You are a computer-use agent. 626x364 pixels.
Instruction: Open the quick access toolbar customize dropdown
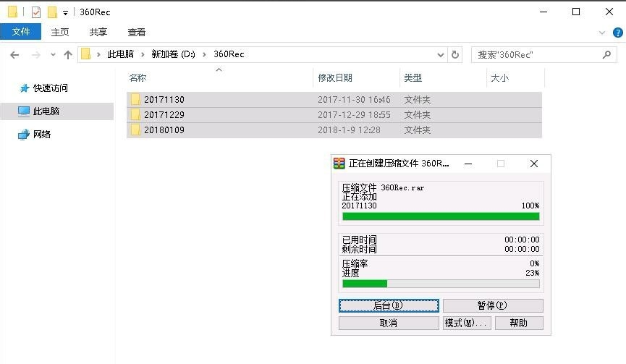pyautogui.click(x=65, y=12)
